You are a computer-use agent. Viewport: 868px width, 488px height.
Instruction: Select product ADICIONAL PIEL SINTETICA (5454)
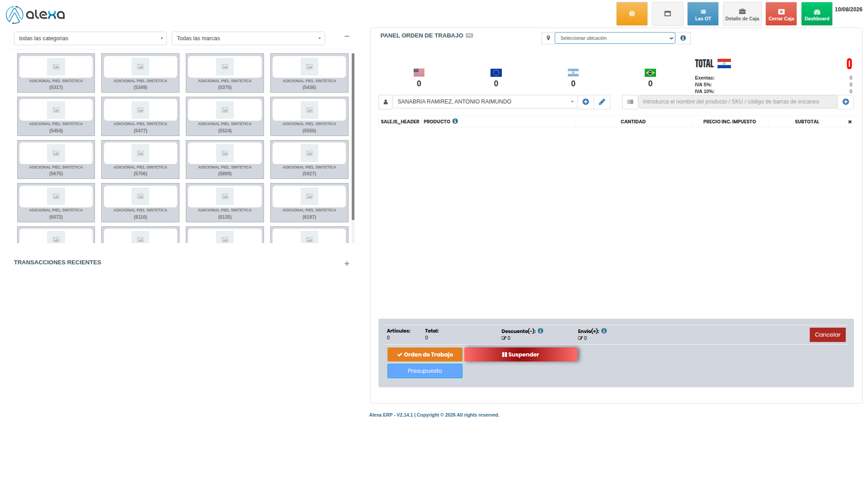point(56,116)
